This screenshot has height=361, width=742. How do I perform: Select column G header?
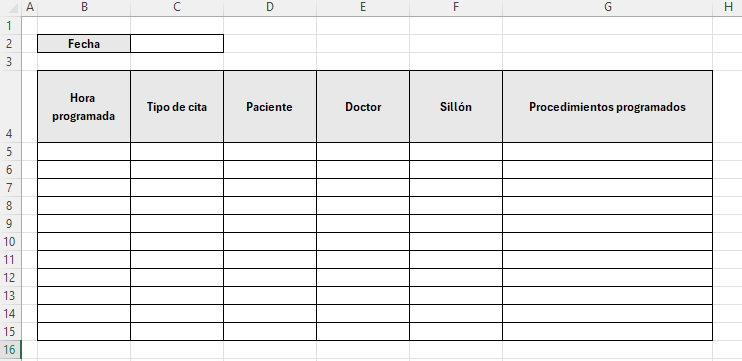(607, 7)
